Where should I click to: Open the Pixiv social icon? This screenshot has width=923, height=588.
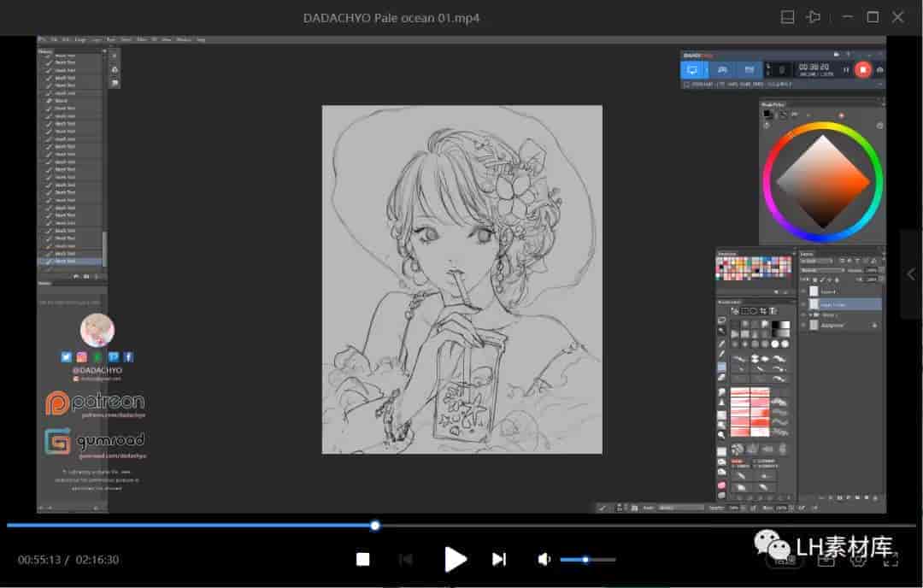113,356
